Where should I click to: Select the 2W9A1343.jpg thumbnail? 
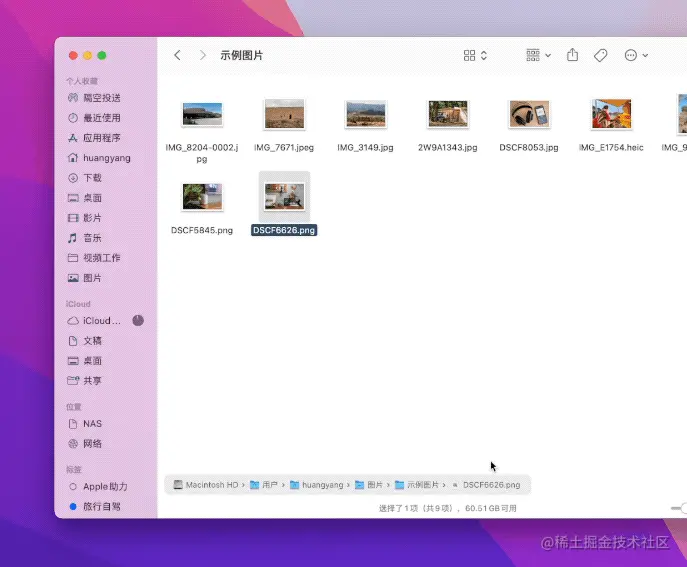point(448,114)
